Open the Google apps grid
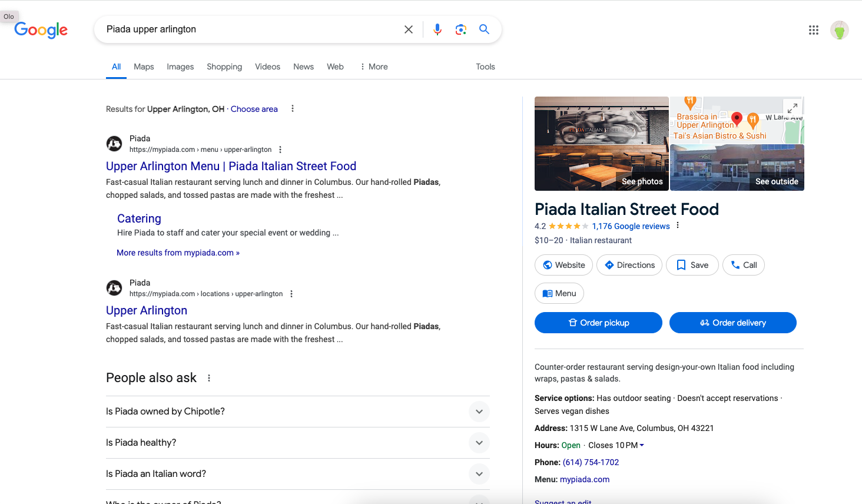 (x=814, y=30)
